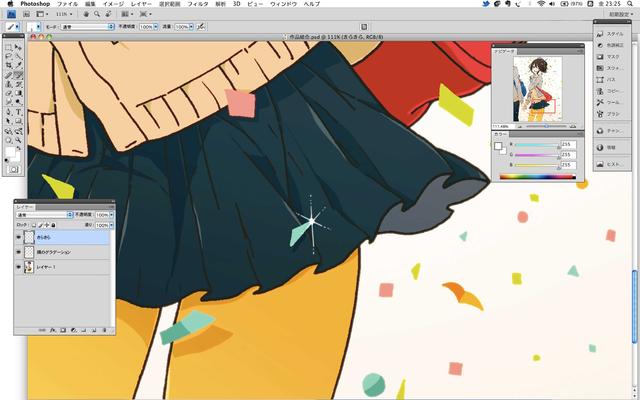Click the color spectrum ramp in Color panel
Viewport: 640px width, 400px height.
coord(537,176)
